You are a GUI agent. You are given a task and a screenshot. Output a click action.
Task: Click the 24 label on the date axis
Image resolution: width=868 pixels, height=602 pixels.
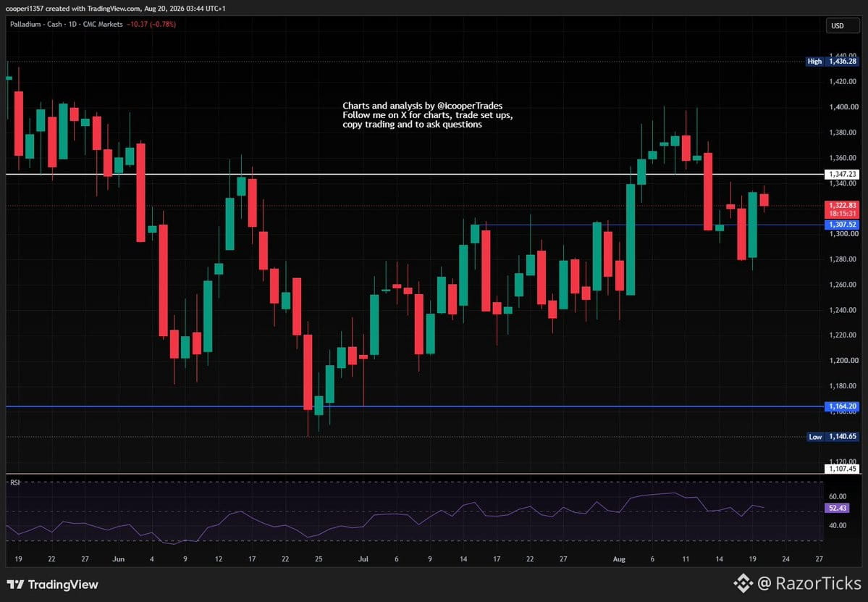pyautogui.click(x=785, y=559)
